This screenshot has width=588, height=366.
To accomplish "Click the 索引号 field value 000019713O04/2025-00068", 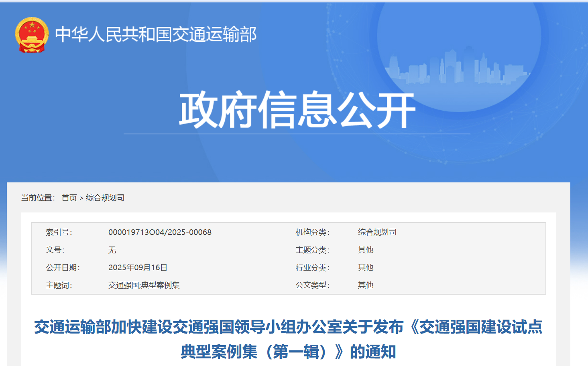I will [160, 232].
